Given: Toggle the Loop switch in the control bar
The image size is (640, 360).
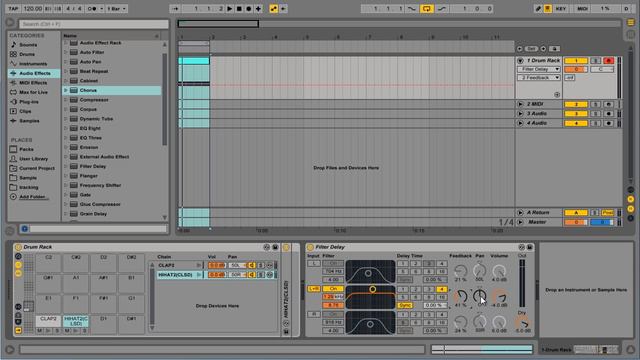Looking at the screenshot, I should click(x=427, y=9).
